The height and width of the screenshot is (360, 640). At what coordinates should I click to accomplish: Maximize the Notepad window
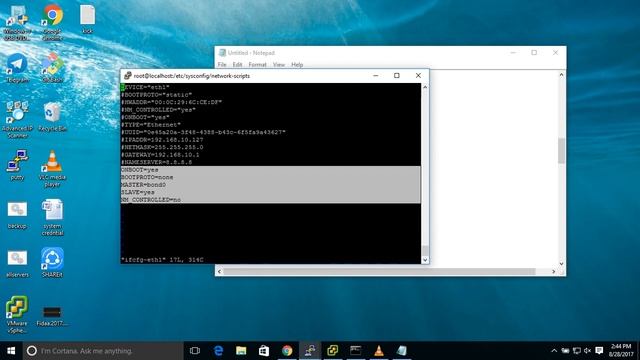pos(534,53)
